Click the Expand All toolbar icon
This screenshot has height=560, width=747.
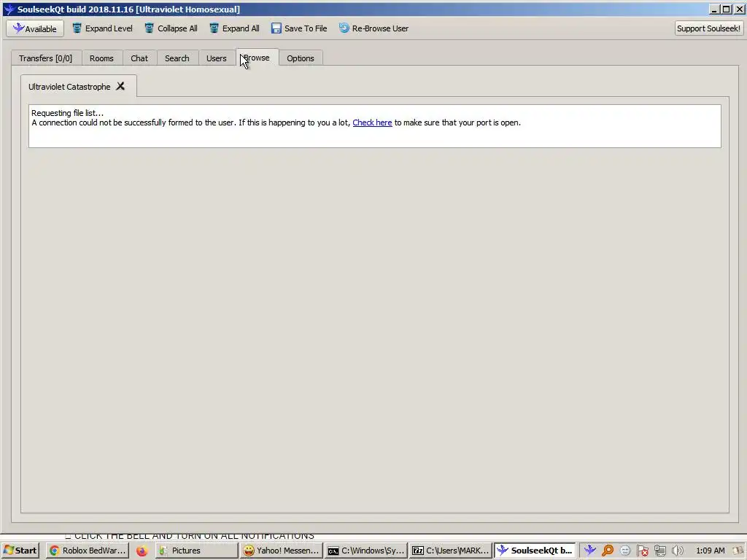(x=214, y=28)
